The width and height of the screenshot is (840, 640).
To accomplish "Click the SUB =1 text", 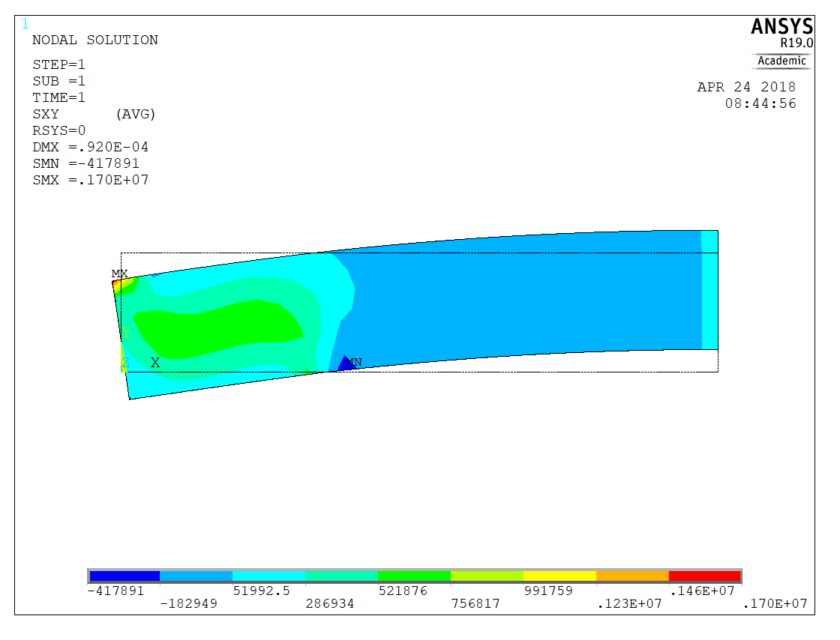I will pyautogui.click(x=59, y=82).
